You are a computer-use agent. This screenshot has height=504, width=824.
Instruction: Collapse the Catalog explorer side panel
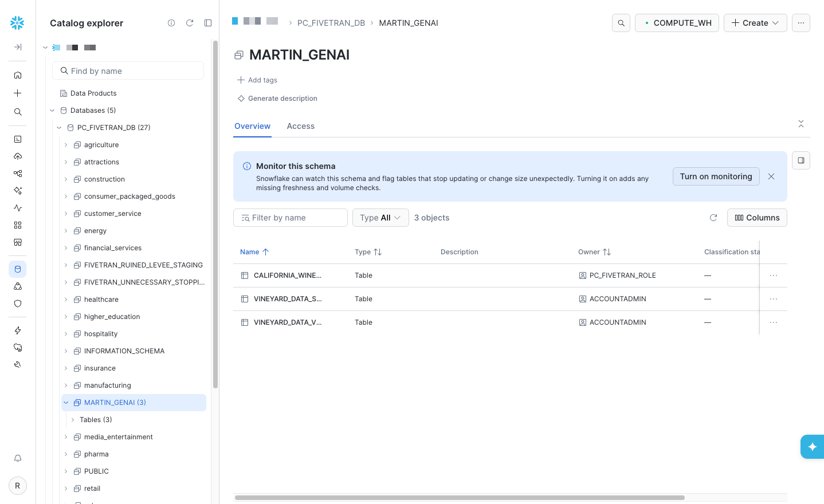208,23
